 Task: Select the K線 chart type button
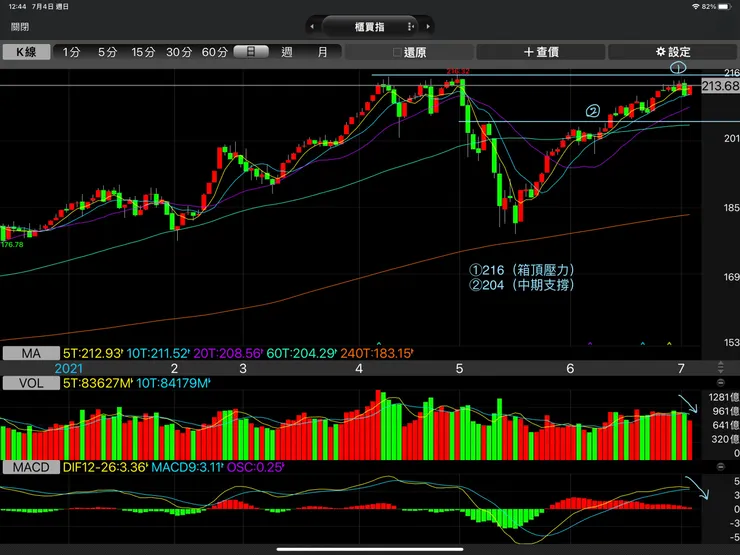coord(26,52)
